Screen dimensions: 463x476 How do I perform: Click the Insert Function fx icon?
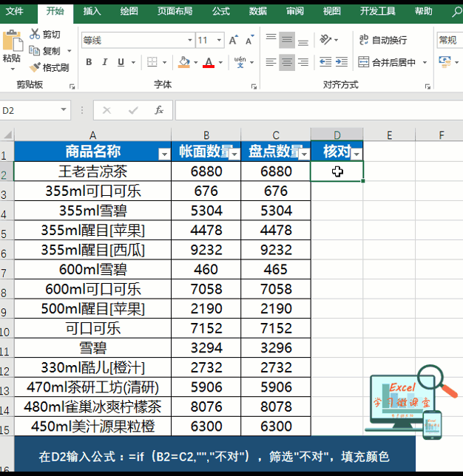[x=159, y=110]
